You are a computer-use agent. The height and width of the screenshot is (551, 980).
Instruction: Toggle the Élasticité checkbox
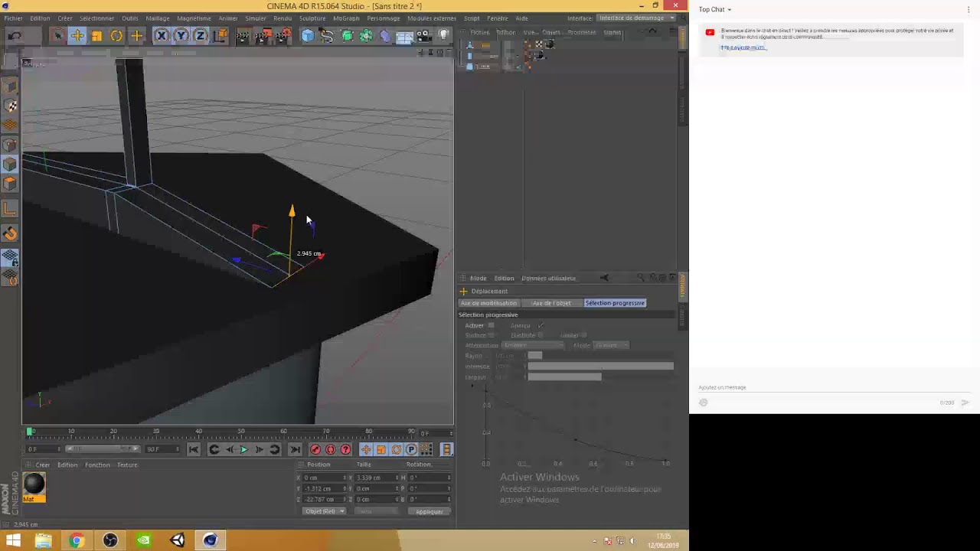coord(541,335)
